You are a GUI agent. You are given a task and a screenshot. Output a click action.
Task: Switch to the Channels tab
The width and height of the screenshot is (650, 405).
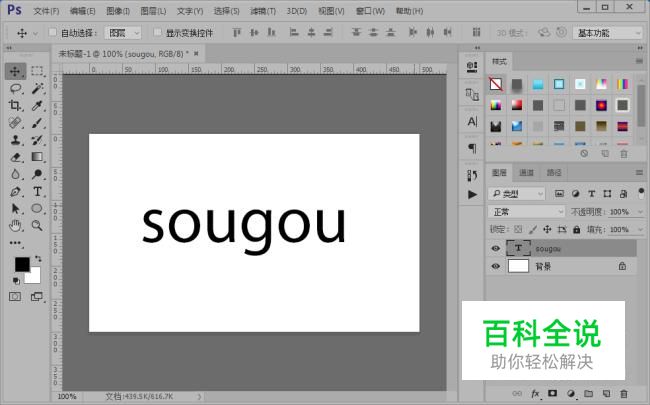(x=526, y=172)
